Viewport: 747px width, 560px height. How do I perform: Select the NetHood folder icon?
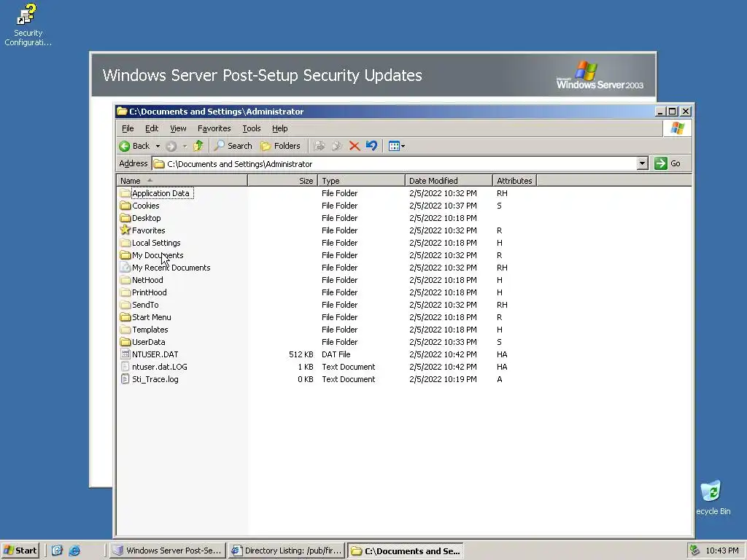click(125, 280)
